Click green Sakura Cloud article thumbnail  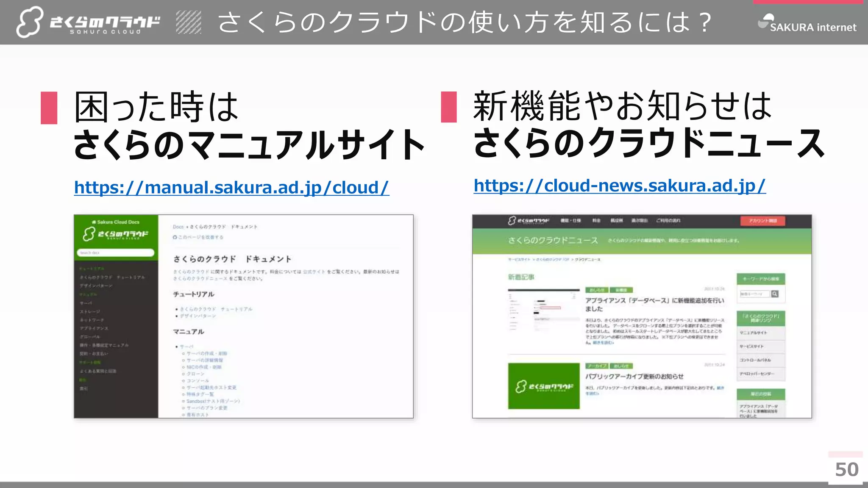[544, 386]
